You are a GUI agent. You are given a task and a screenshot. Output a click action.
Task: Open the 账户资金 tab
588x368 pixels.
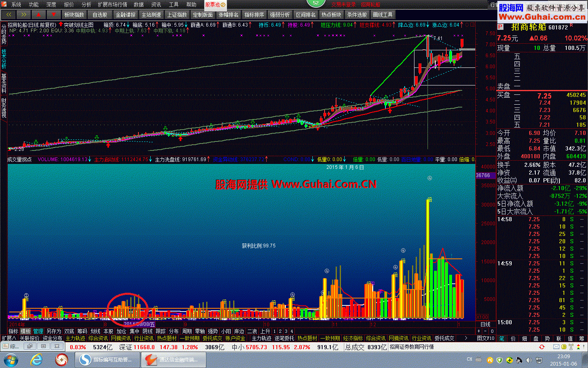(235, 338)
